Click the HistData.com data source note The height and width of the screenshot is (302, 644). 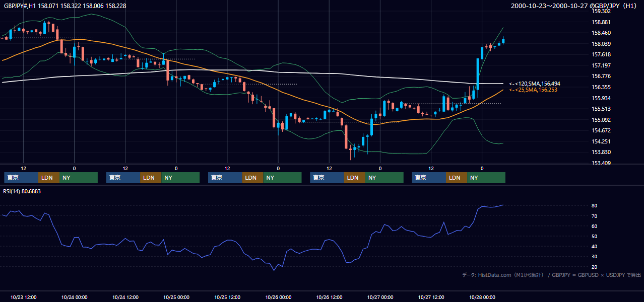(552, 275)
